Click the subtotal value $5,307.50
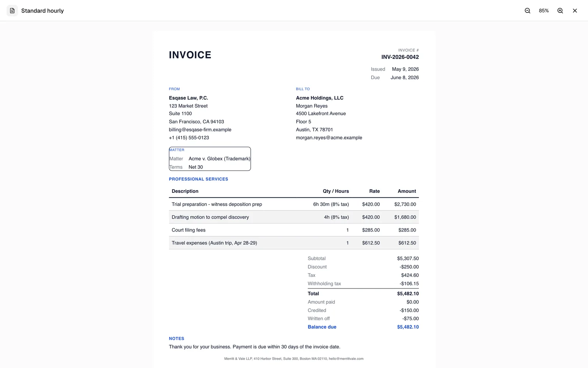This screenshot has width=588, height=368. pos(408,259)
